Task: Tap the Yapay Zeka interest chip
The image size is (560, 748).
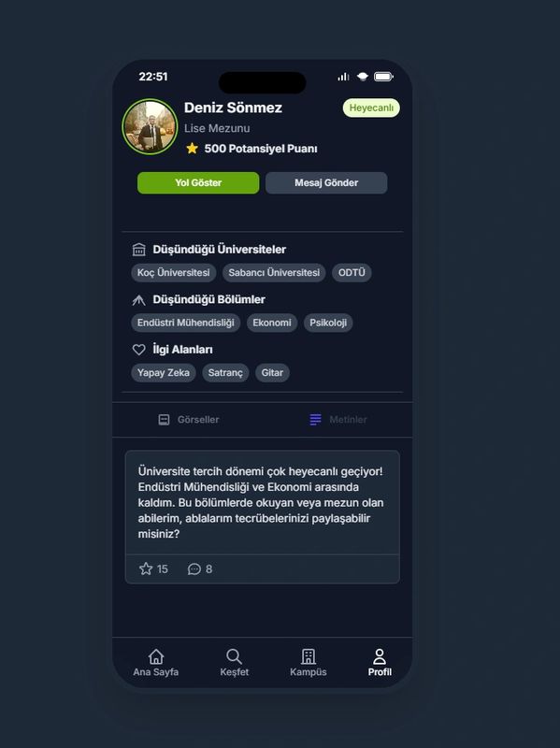Action: 163,372
